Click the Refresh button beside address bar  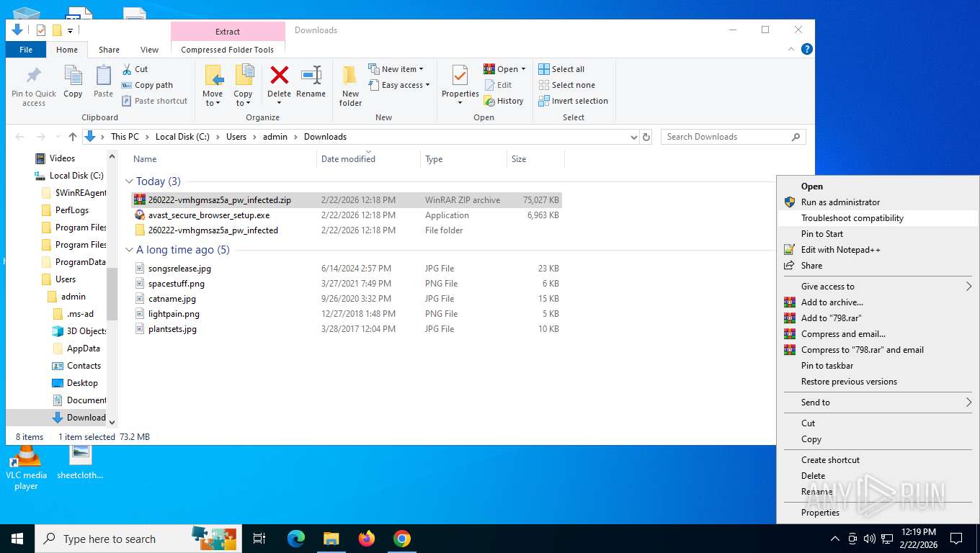pos(646,137)
